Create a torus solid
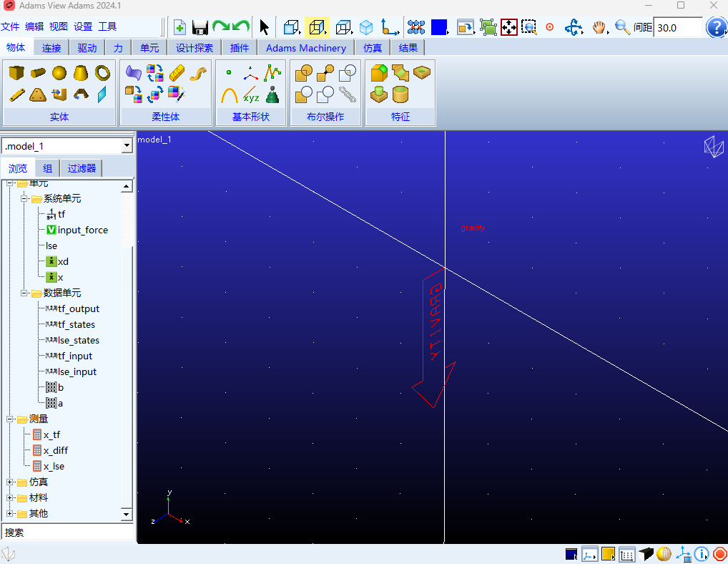Screen dimensions: 728x564 [102, 73]
